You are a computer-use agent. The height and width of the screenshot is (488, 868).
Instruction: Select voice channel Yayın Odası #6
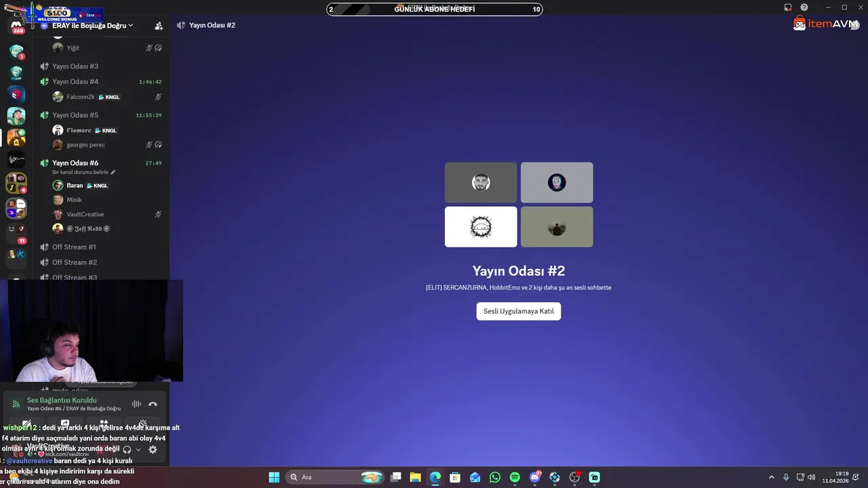click(x=75, y=163)
